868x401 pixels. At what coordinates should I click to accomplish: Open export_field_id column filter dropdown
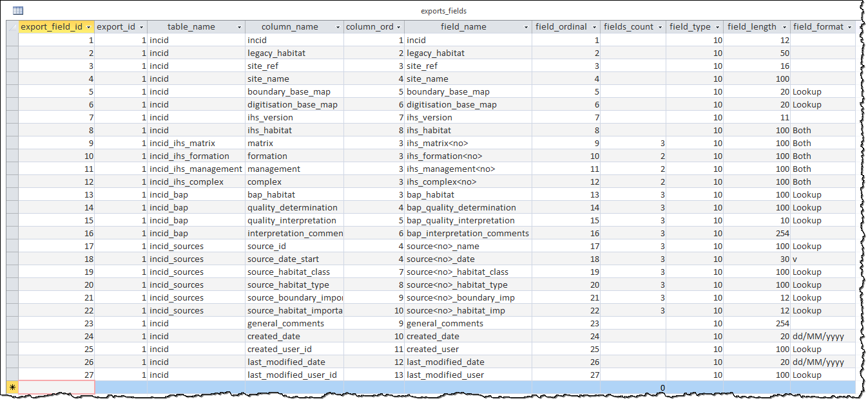pyautogui.click(x=88, y=27)
